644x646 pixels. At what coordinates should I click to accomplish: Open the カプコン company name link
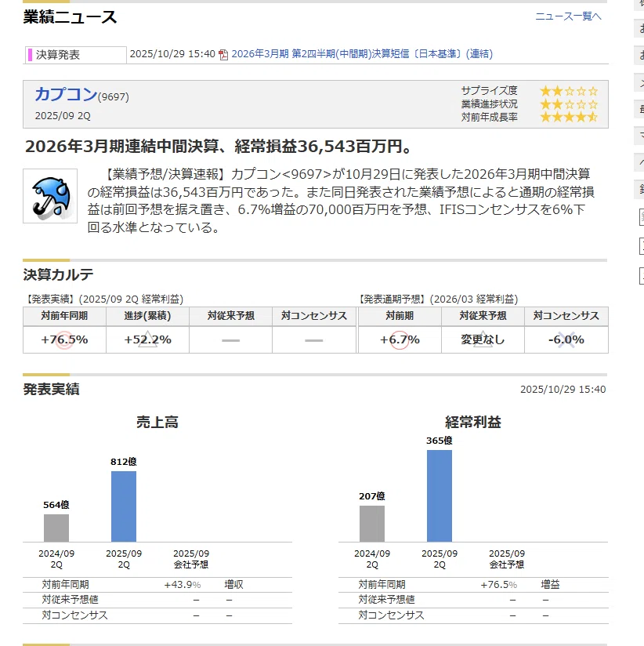tap(66, 94)
